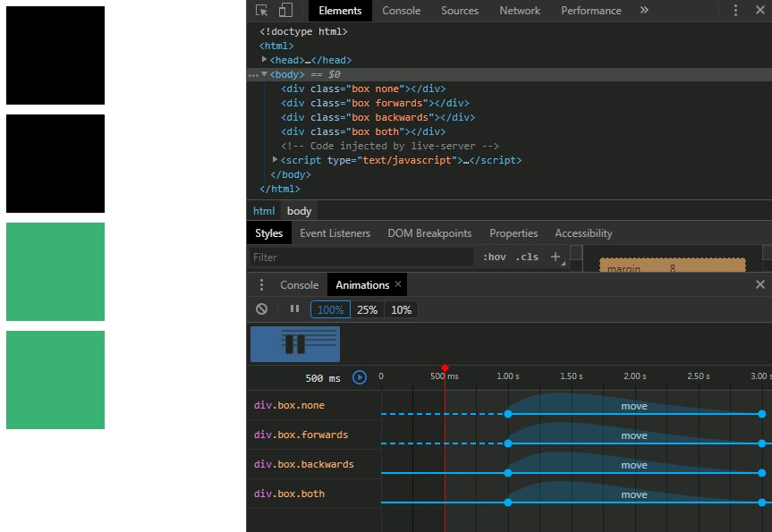
Task: Click the start keyframe dot of div.box.both
Action: [x=508, y=502]
